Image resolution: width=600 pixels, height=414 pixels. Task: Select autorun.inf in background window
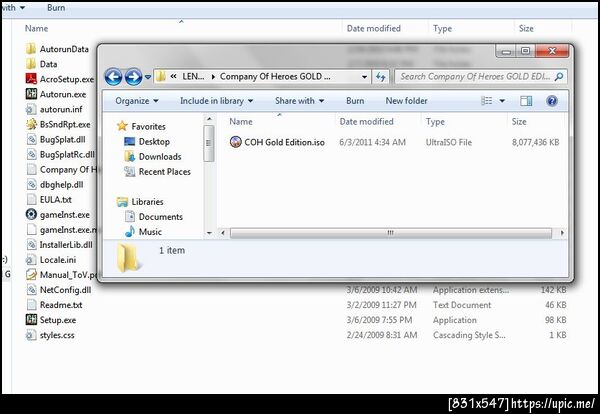coord(54,109)
